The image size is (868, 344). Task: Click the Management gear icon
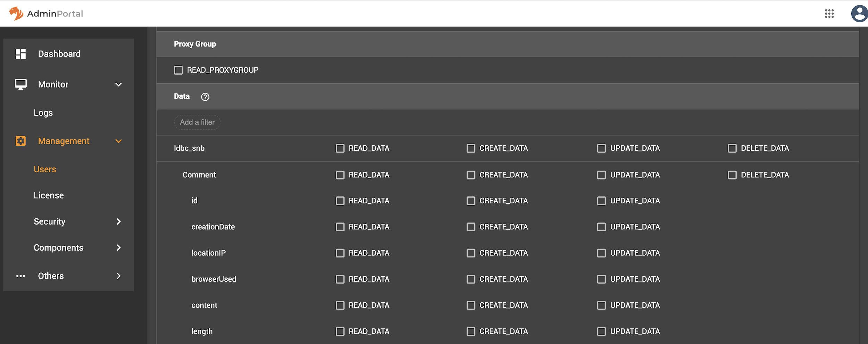click(x=20, y=141)
